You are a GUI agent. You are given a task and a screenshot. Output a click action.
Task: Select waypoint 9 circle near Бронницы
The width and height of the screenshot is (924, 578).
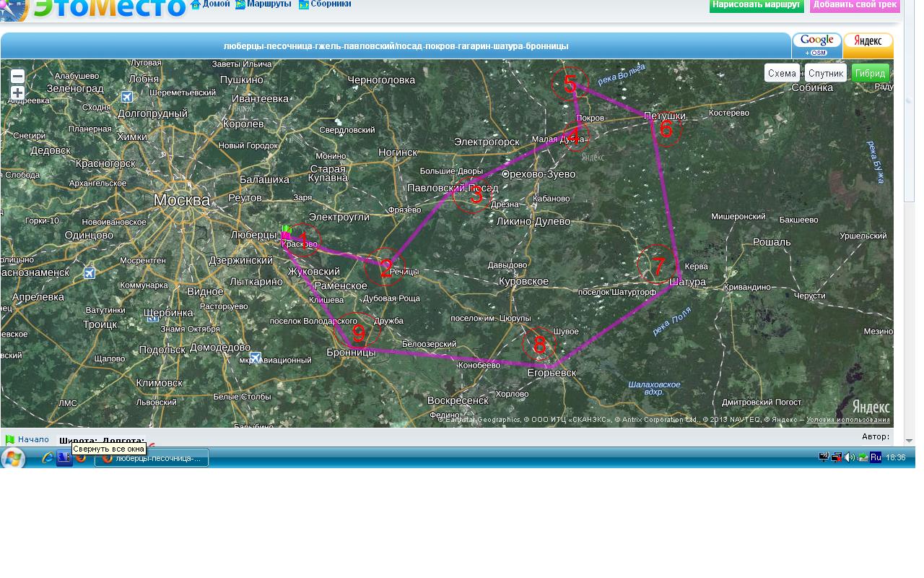(x=359, y=332)
